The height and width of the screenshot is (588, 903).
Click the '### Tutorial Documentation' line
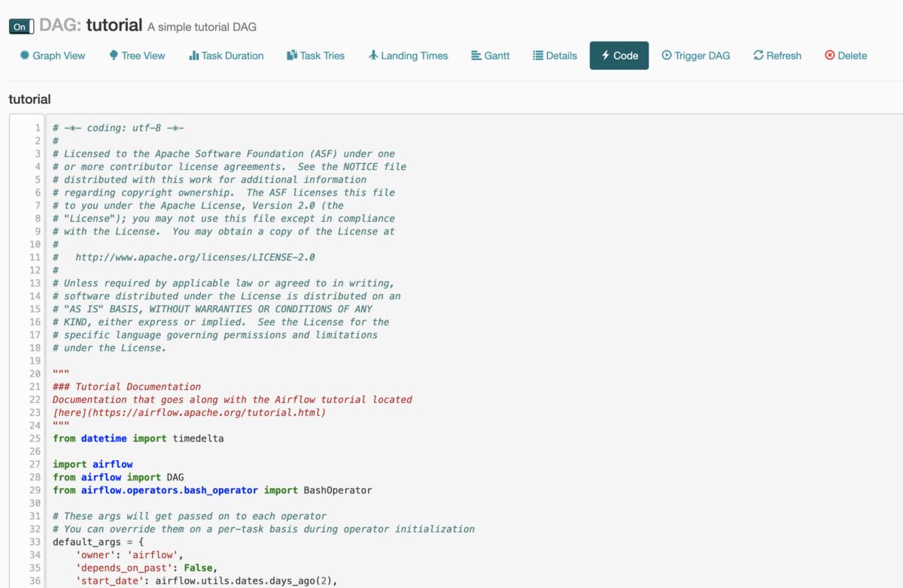pyautogui.click(x=127, y=386)
